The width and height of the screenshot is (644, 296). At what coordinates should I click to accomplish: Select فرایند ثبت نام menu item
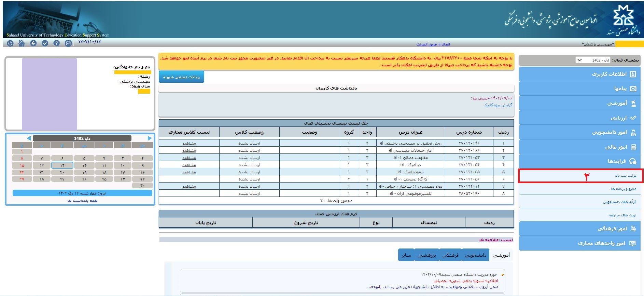pos(625,176)
